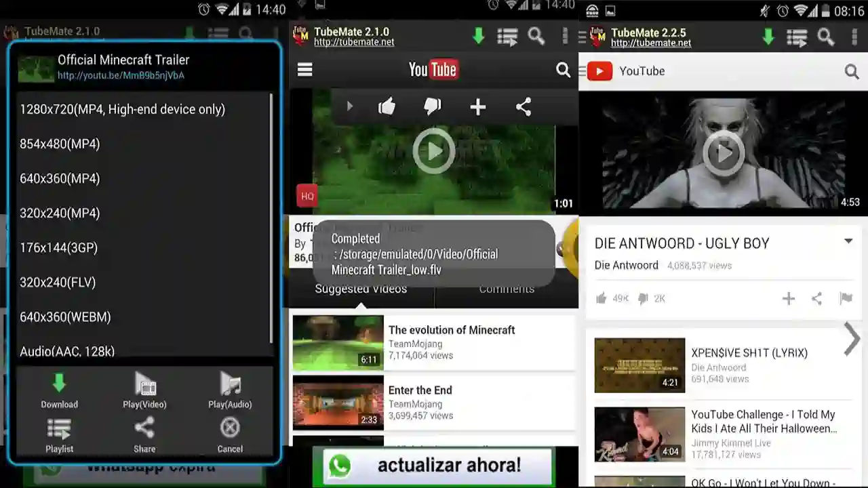The height and width of the screenshot is (488, 868).
Task: Choose 320x240(MP4) resolution
Action: point(60,213)
